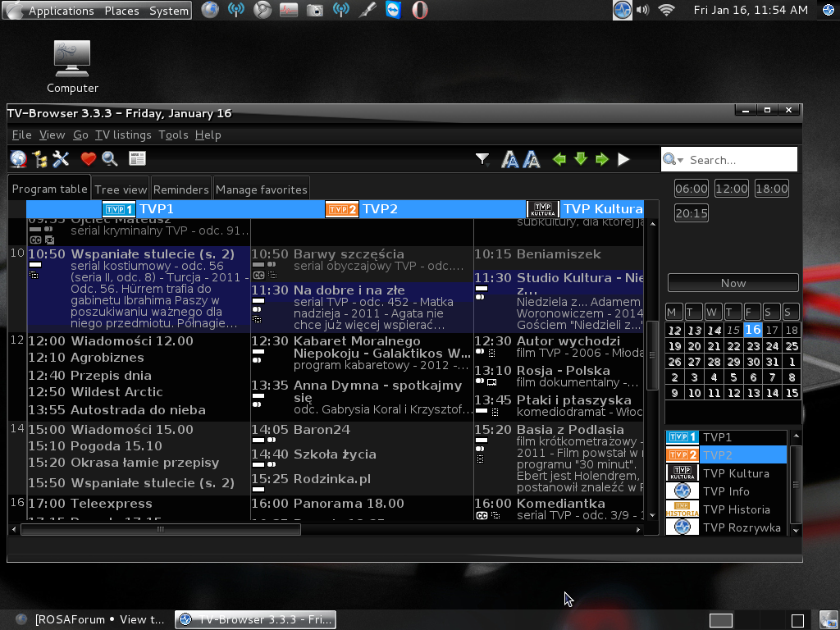Click into the Search field
840x630 pixels.
point(742,160)
